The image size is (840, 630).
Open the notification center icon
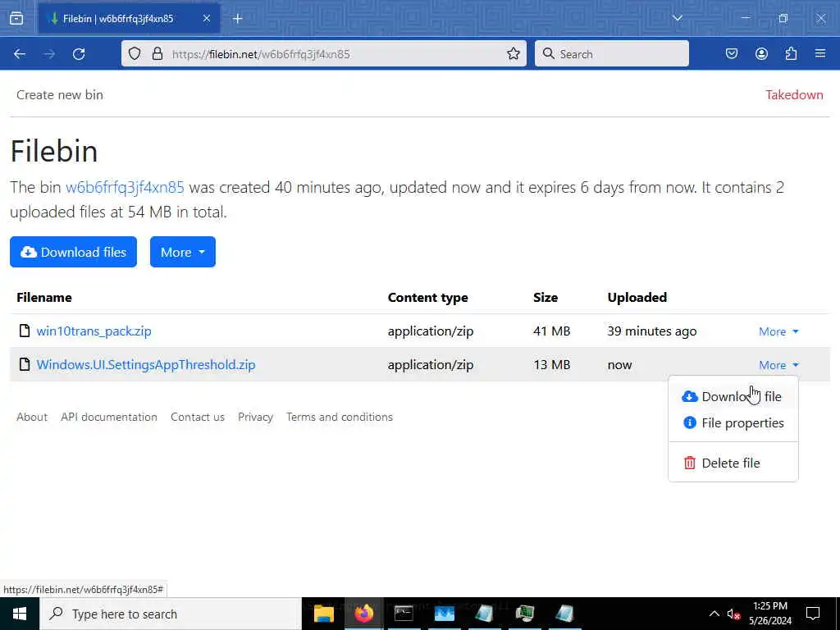(x=813, y=614)
